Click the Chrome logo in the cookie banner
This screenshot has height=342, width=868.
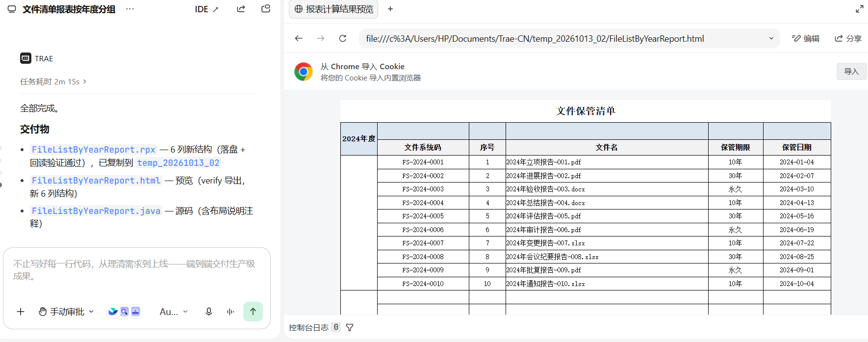(x=304, y=72)
